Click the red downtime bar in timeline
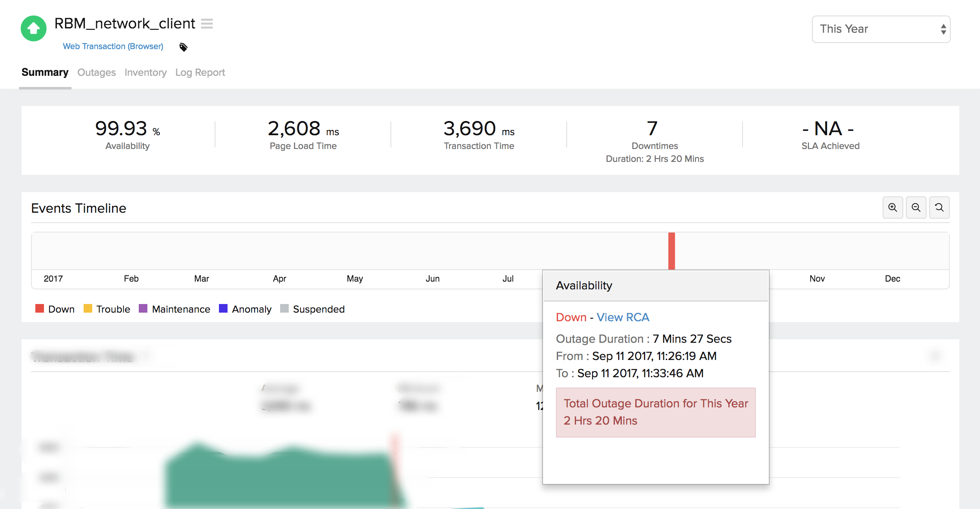 tap(671, 251)
